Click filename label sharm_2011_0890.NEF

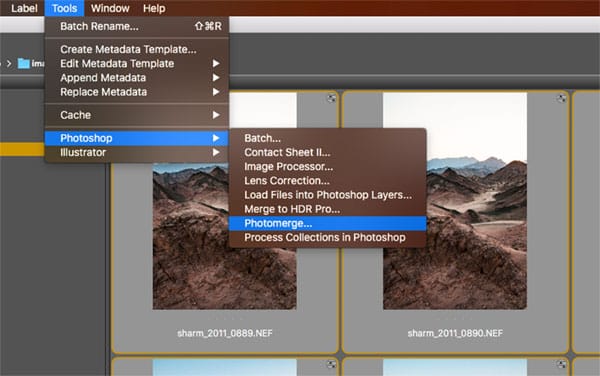coord(455,333)
